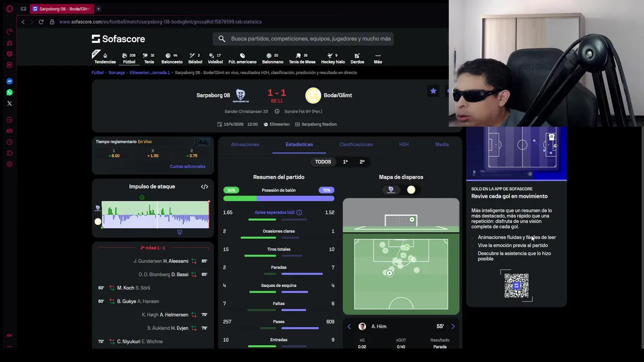The width and height of the screenshot is (644, 362).
Task: Go back with browser back arrow
Action: 23,22
